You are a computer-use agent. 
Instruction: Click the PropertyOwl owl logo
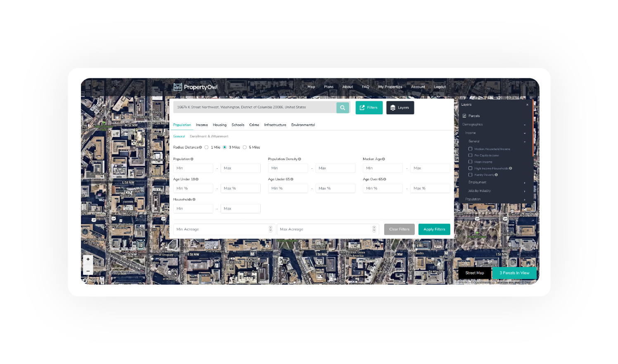coord(178,87)
